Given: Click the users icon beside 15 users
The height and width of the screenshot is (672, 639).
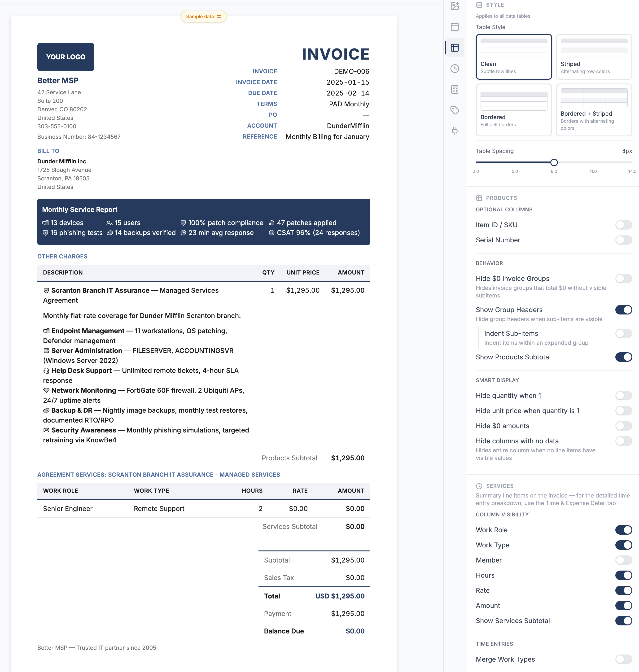Looking at the screenshot, I should 109,223.
